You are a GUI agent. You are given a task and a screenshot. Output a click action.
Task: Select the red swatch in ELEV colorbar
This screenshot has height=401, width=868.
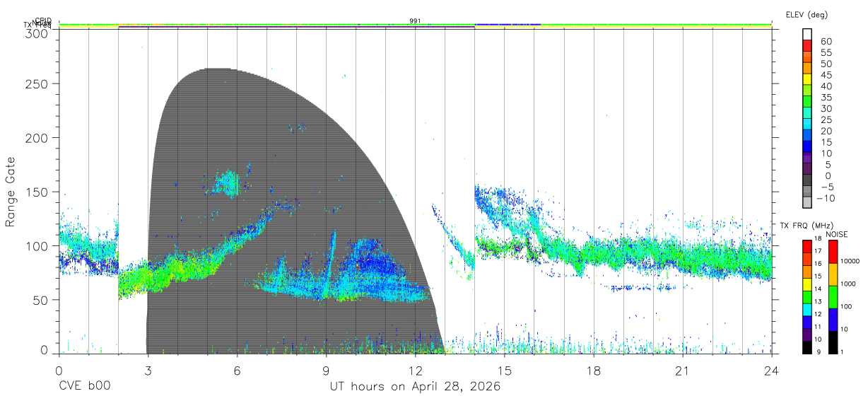point(808,45)
